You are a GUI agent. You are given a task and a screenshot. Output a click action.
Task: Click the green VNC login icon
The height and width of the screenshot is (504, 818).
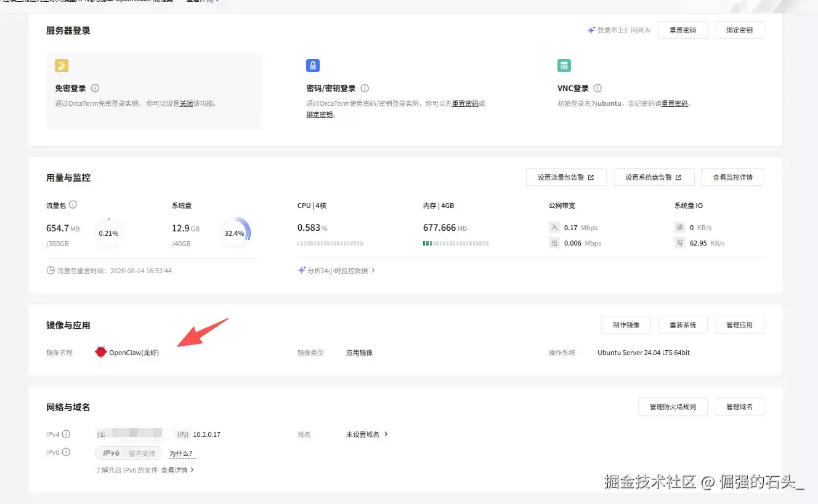[564, 66]
